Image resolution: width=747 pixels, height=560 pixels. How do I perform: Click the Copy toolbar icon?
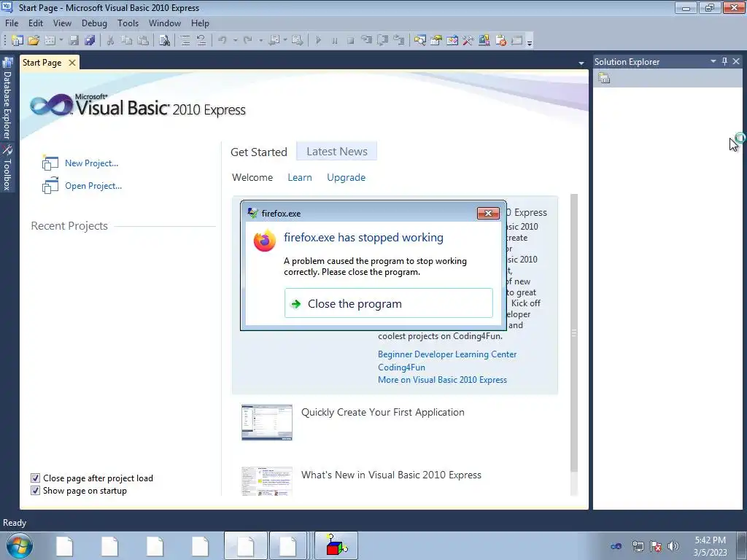[x=127, y=41]
